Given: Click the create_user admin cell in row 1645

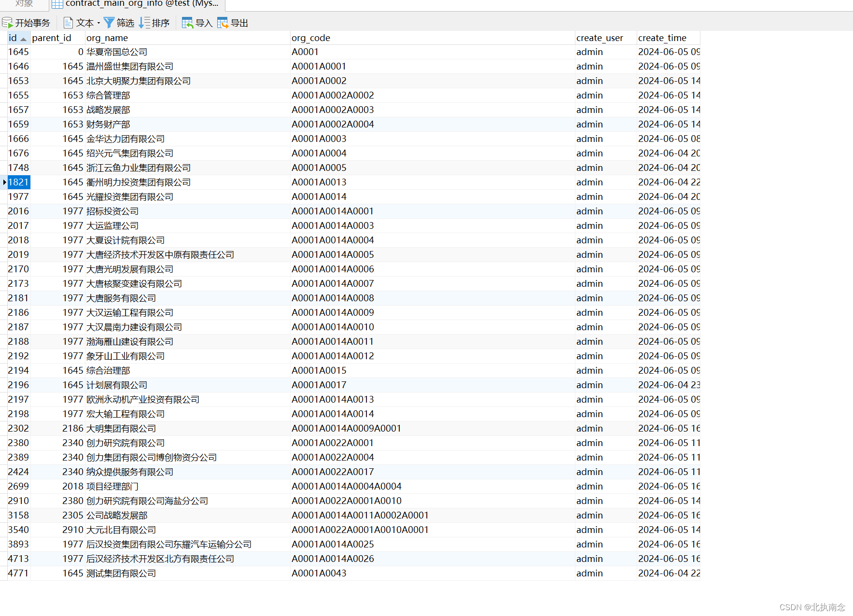Looking at the screenshot, I should (605, 52).
